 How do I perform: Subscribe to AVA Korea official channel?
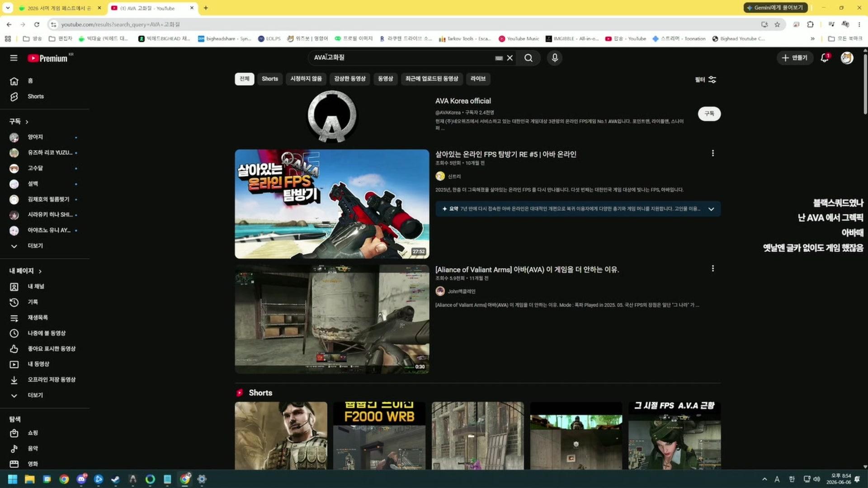point(709,114)
